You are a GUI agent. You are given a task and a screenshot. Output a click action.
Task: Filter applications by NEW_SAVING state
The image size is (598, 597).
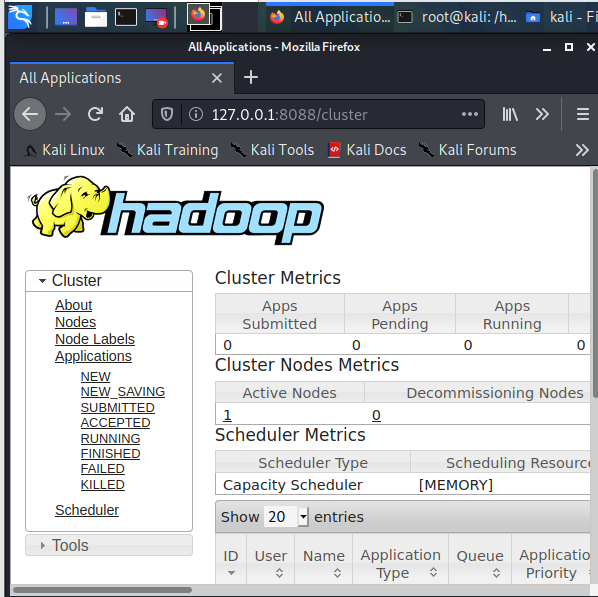pos(123,392)
